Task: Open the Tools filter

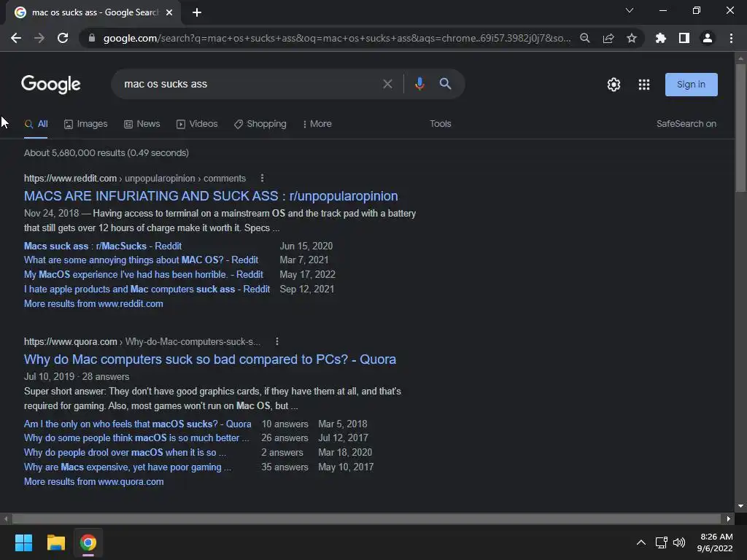Action: [440, 124]
